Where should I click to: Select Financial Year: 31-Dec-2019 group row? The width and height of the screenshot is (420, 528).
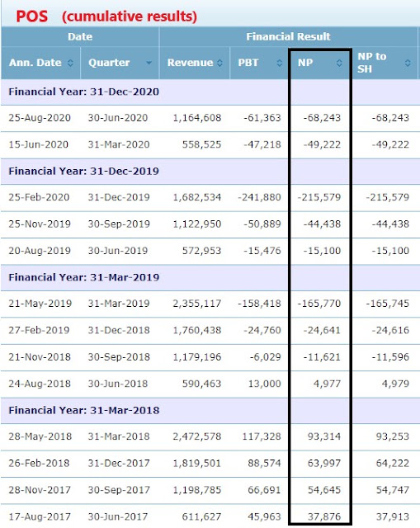pyautogui.click(x=210, y=172)
